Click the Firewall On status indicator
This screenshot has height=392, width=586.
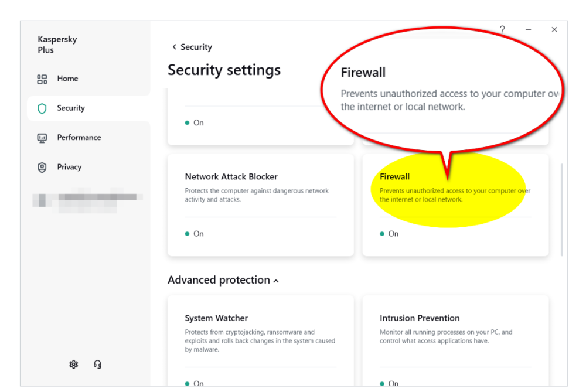point(390,234)
